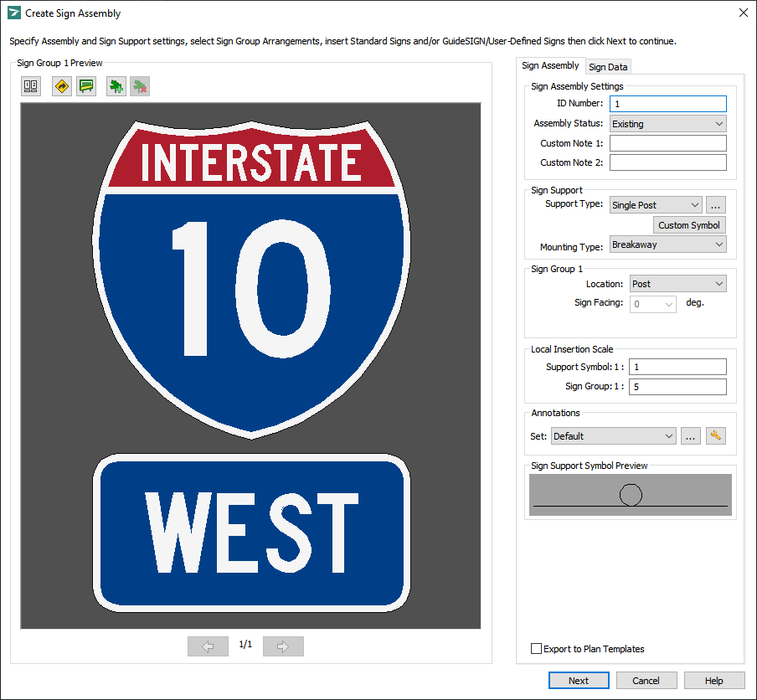Open the Location dropdown set to Post
The height and width of the screenshot is (700, 757).
click(x=677, y=284)
